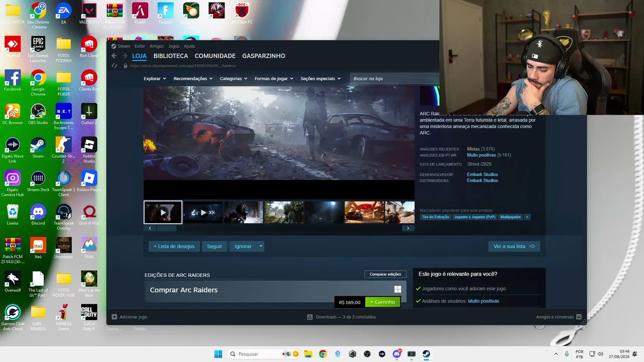Open the Elgato Camera Hub desktop icon
The height and width of the screenshot is (362, 644).
13,184
